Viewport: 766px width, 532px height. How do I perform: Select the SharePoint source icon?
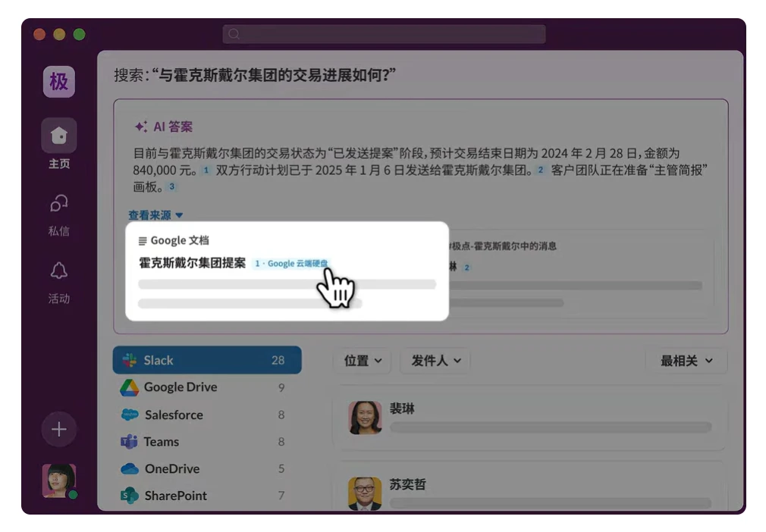(130, 496)
